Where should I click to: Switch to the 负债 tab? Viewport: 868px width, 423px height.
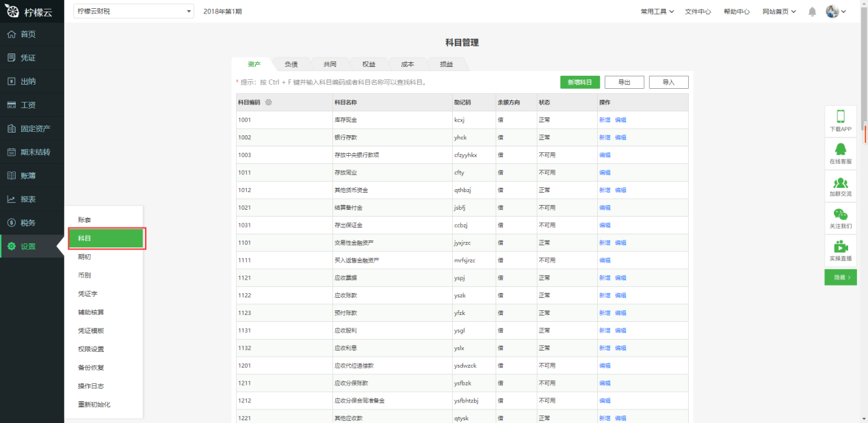(x=291, y=64)
